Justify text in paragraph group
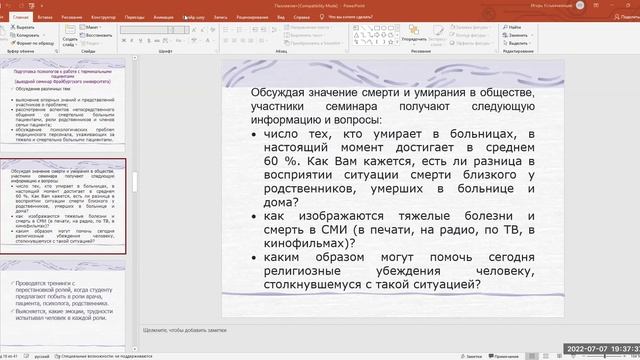The height and width of the screenshot is (360, 640). pos(251,41)
